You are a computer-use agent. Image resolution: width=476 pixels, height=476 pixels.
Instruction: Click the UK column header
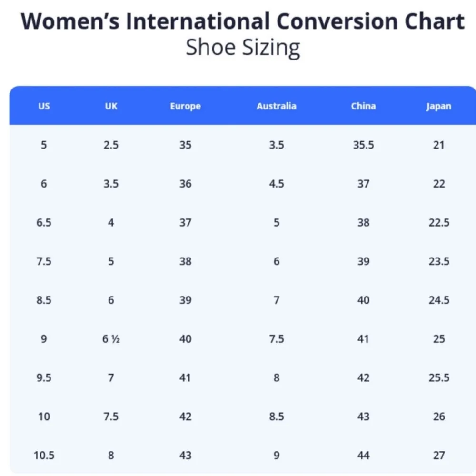(x=111, y=106)
